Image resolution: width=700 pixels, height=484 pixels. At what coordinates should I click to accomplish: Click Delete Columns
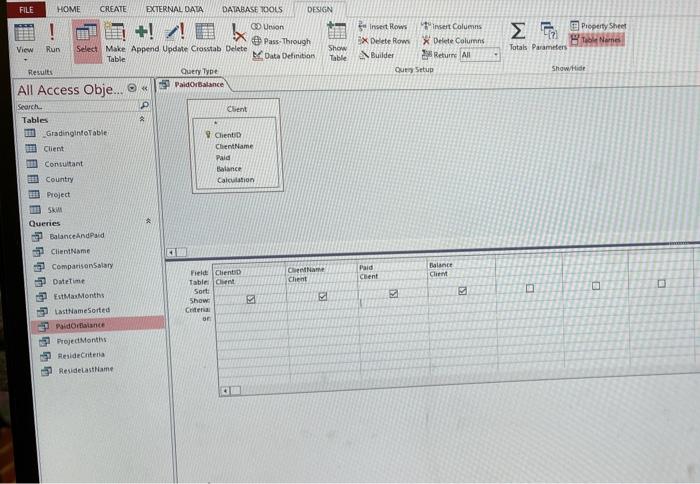(454, 41)
